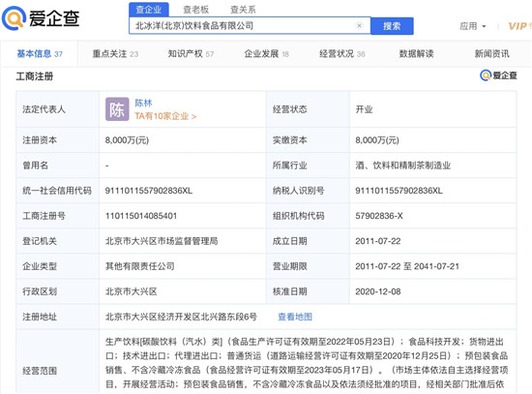
Task: Open the 查看地图 link
Action: [295, 317]
